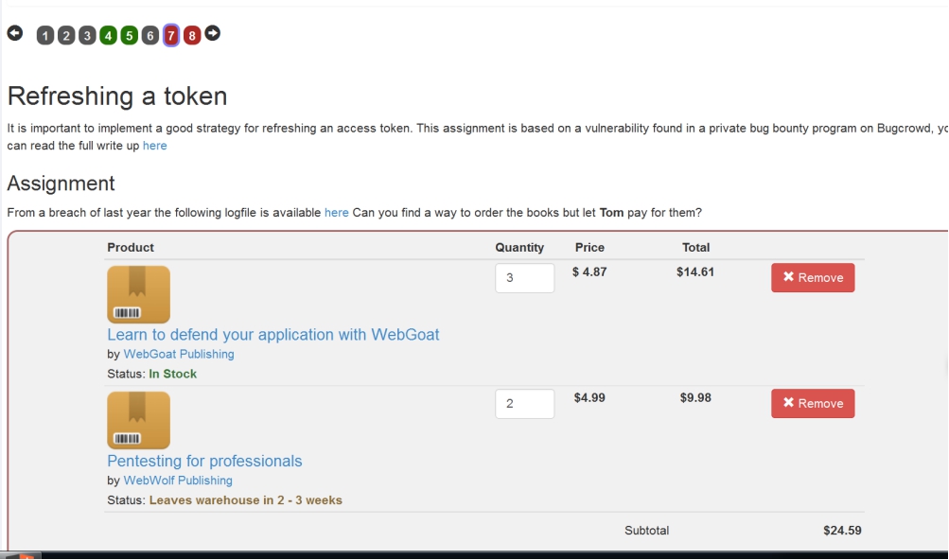Go to previous lesson page arrow
This screenshot has width=949, height=560.
(x=15, y=33)
